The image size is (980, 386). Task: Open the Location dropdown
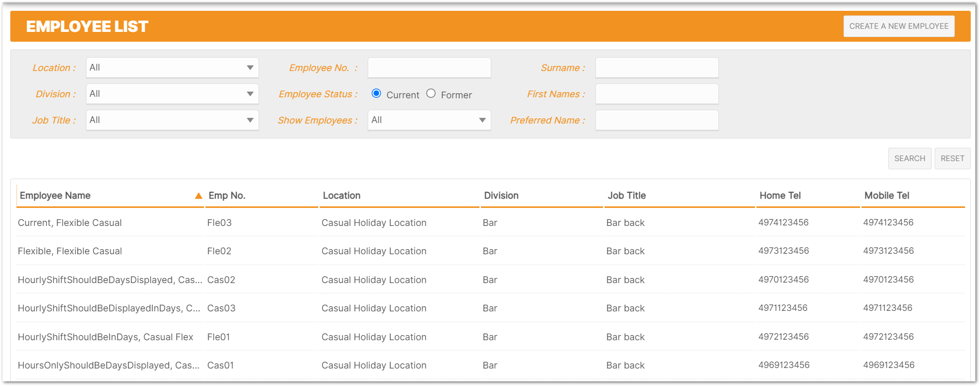[x=172, y=67]
